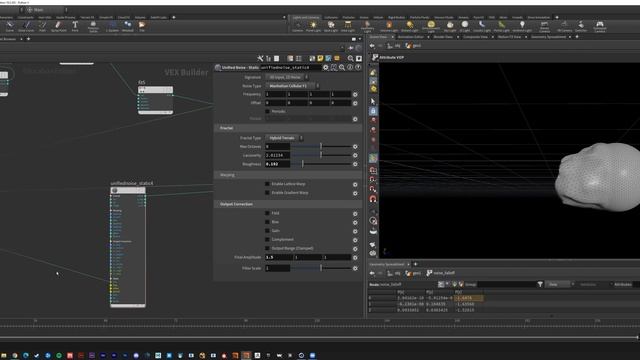Click the node name field unifiednoise_static4
The width and height of the screenshot is (640, 360).
tap(290, 67)
